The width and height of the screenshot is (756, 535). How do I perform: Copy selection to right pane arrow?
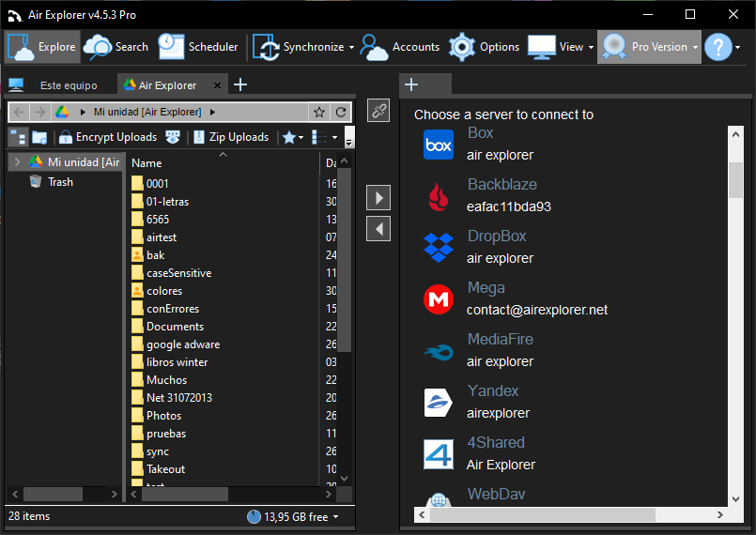pos(378,198)
